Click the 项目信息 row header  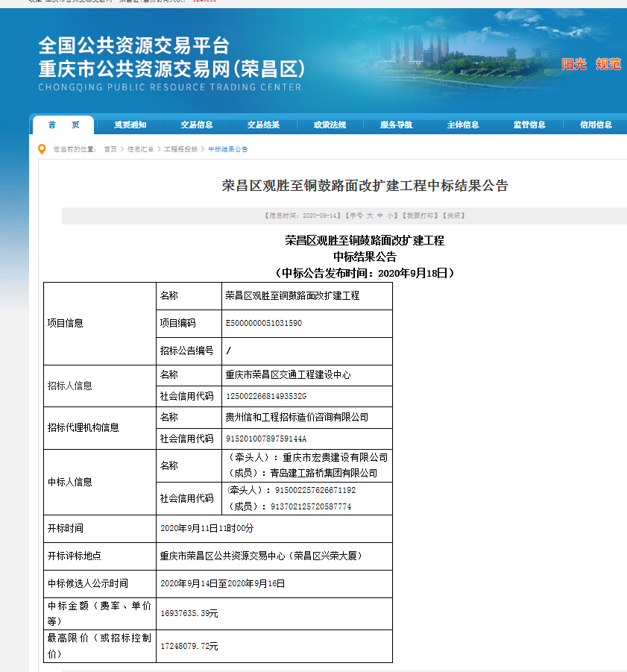pyautogui.click(x=65, y=323)
